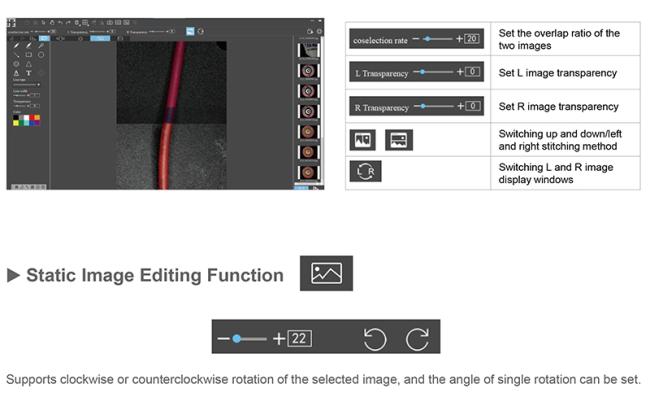The height and width of the screenshot is (406, 650).
Task: Click the rotation angle field showing 22
Action: pyautogui.click(x=300, y=339)
